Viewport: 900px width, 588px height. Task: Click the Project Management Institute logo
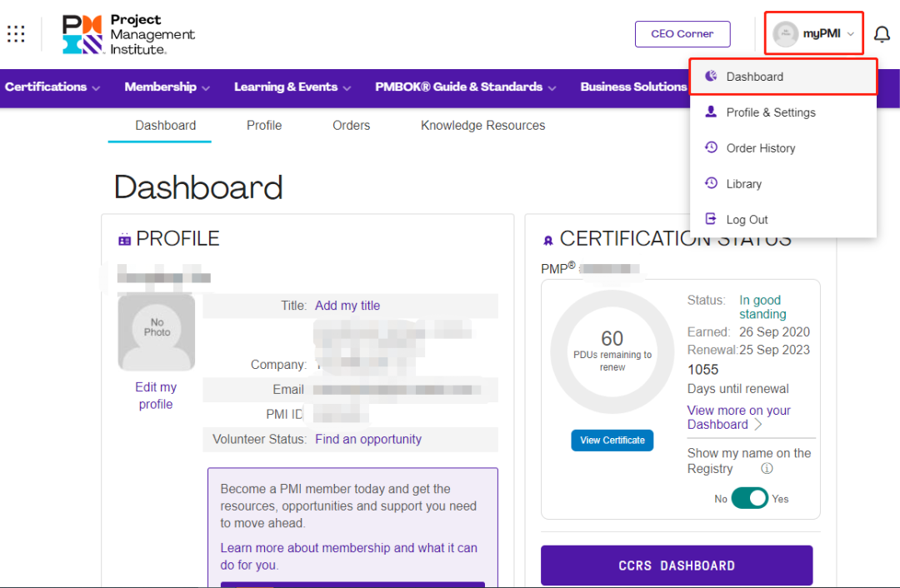click(x=128, y=34)
